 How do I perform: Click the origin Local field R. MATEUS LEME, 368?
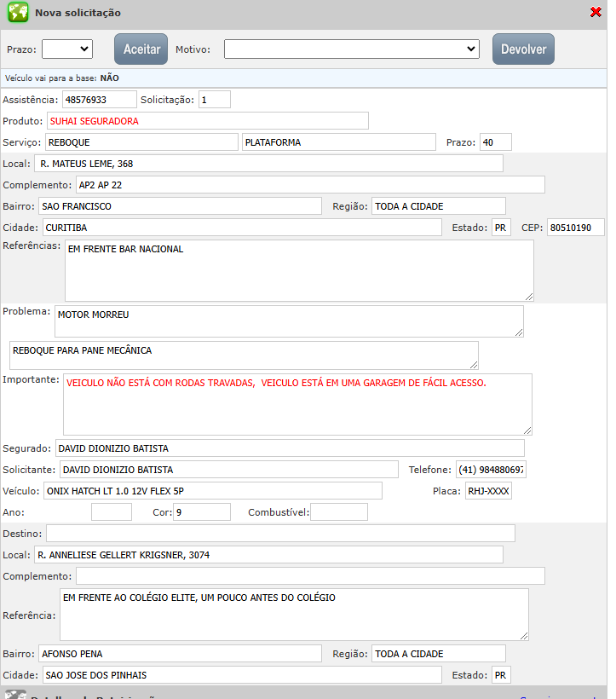[x=268, y=164]
